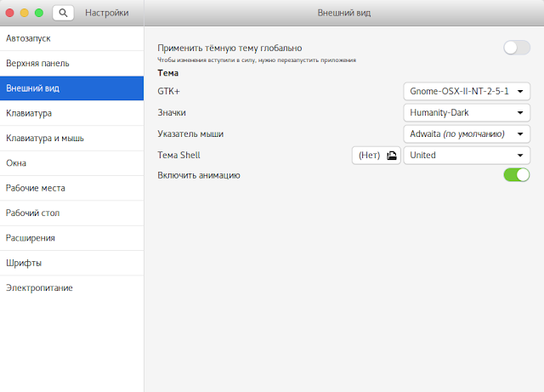This screenshot has height=392, width=544.
Task: Click the restart applications hint text
Action: coord(257,60)
